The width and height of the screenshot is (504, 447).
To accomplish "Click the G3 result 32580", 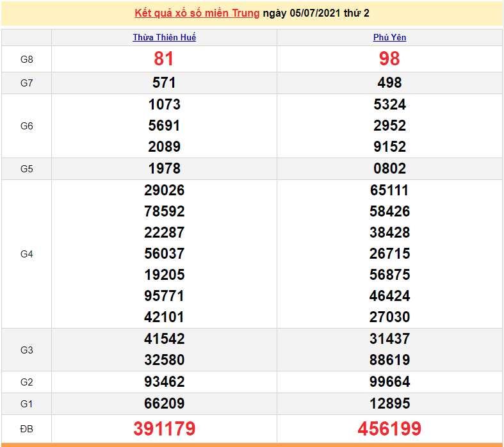I will click(x=164, y=360).
